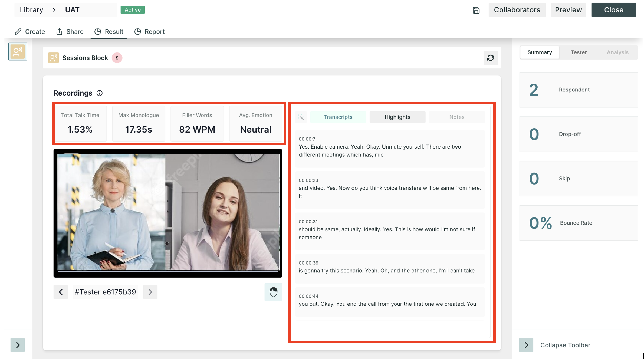
Task: Show the Highlights tab
Action: (397, 117)
